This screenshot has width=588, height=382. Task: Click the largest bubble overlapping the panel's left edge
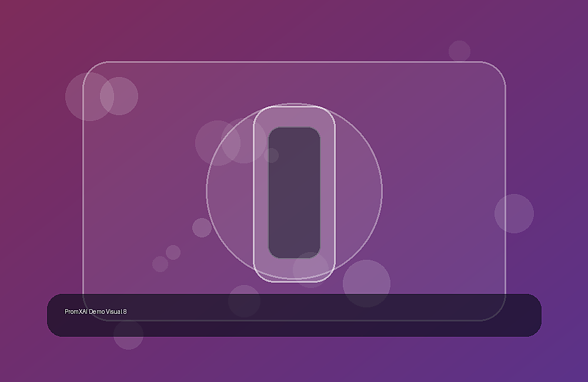[x=89, y=97]
